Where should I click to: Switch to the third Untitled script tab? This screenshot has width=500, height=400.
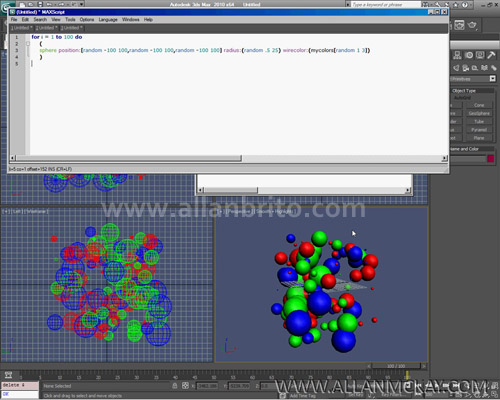point(71,28)
